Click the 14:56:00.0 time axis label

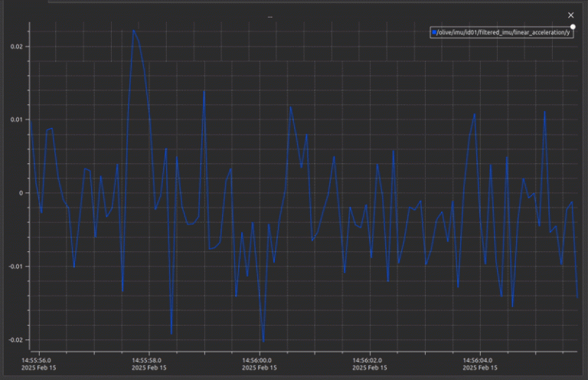pyautogui.click(x=259, y=363)
